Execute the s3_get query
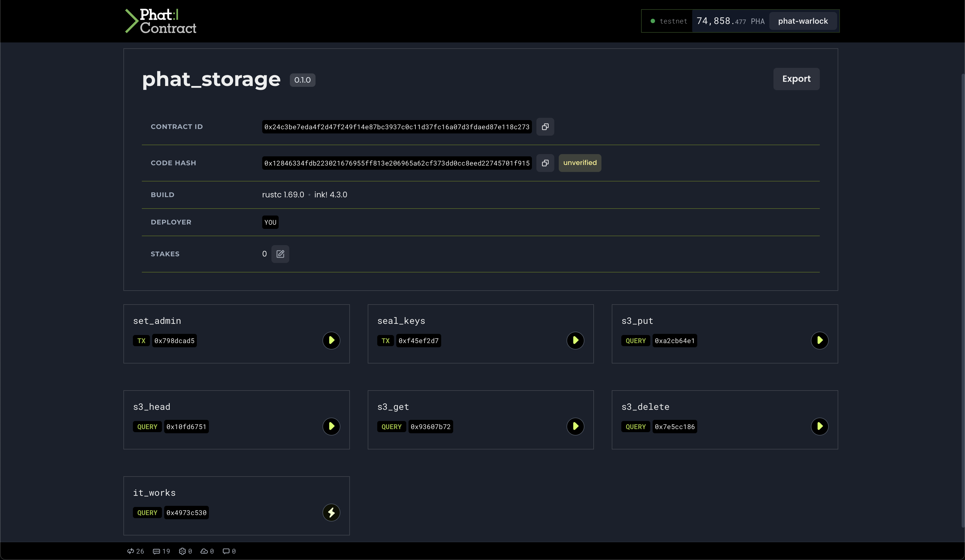 [575, 426]
